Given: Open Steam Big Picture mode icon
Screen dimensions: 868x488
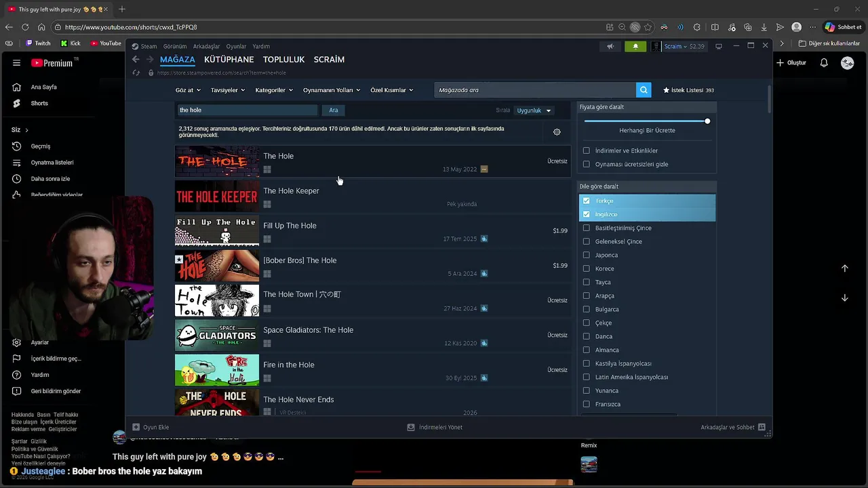Looking at the screenshot, I should [x=719, y=46].
